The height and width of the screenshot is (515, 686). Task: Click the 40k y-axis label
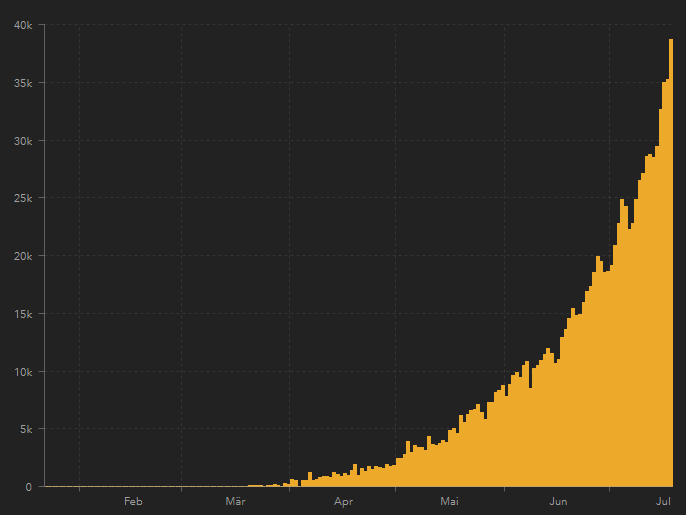[x=23, y=25]
